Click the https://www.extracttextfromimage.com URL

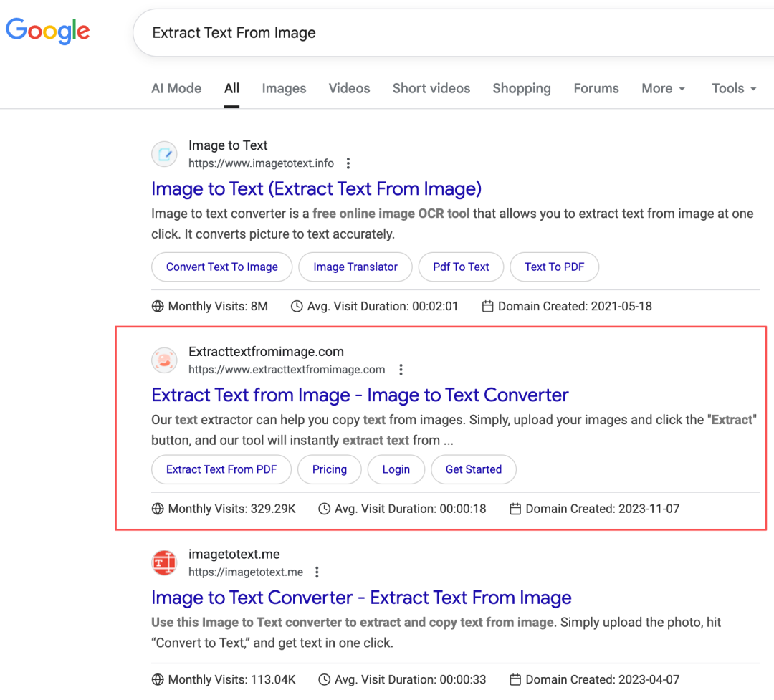click(287, 370)
